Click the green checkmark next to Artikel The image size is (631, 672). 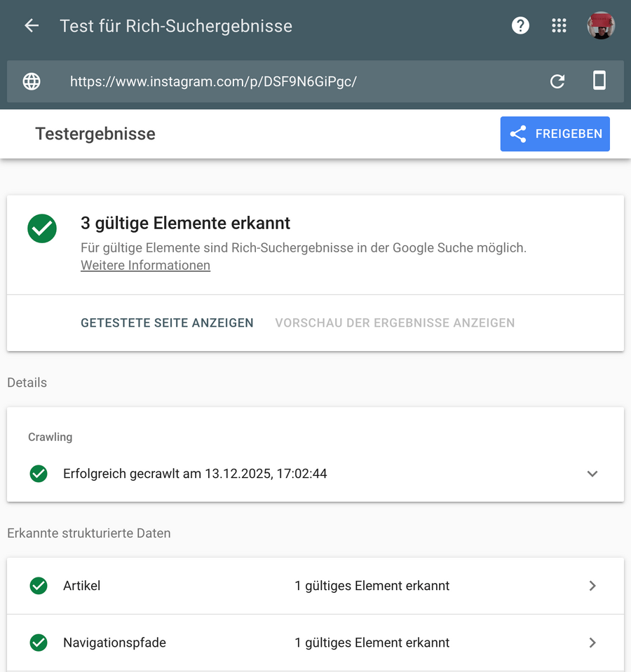(x=39, y=586)
